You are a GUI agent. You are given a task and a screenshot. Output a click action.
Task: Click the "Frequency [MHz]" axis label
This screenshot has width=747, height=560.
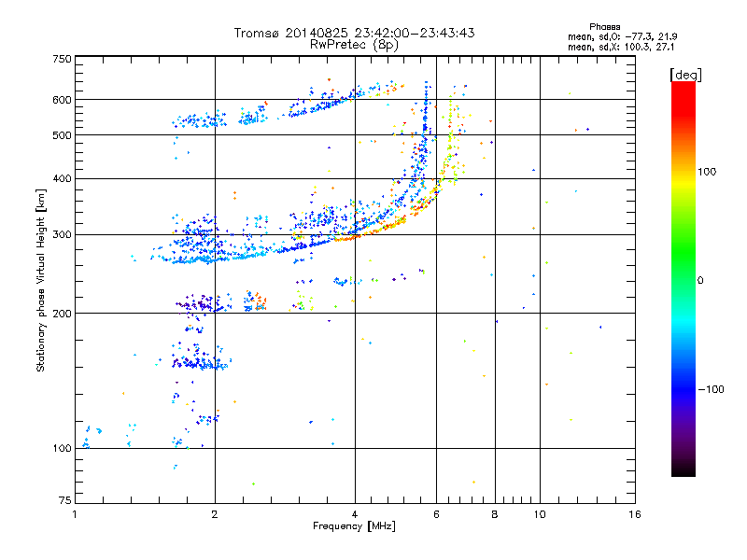coord(354,526)
